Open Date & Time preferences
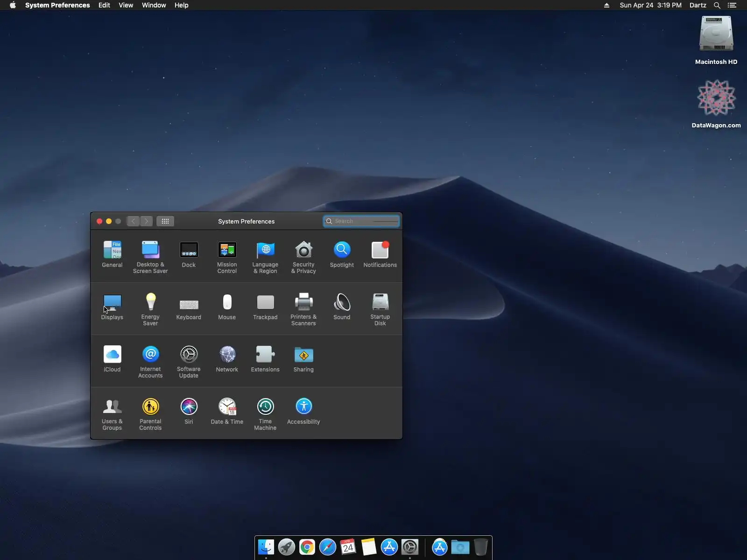 point(227,411)
